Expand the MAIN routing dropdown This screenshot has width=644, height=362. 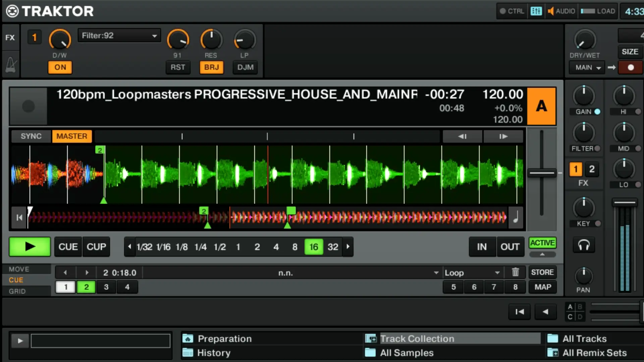coord(587,68)
